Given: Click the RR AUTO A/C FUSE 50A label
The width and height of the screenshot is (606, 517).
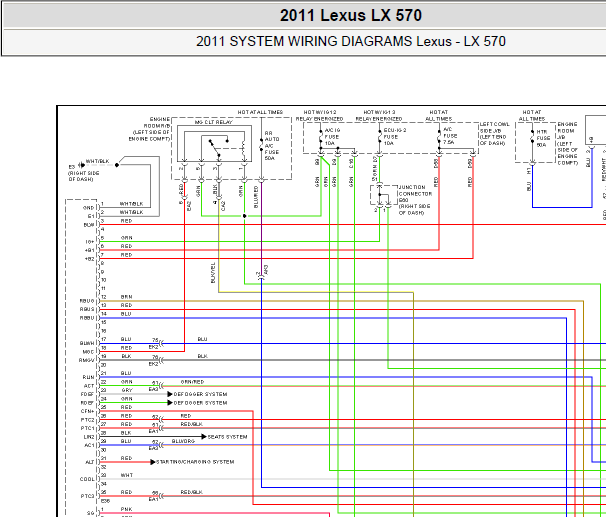Looking at the screenshot, I should [272, 146].
